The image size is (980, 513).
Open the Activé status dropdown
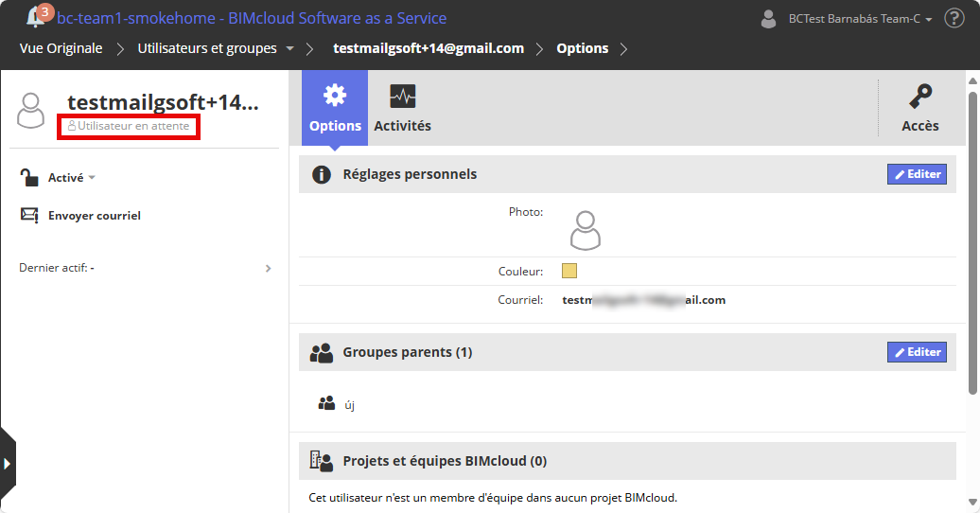[72, 177]
